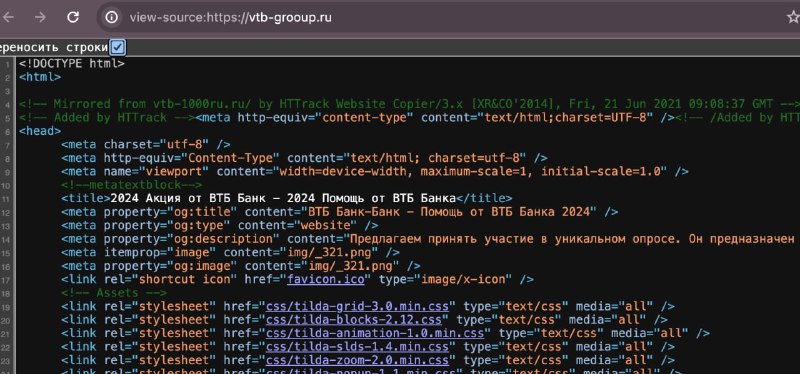Toggle the line wrap checkbox (Переносить строки)
This screenshot has height=374, width=800.
[x=118, y=47]
